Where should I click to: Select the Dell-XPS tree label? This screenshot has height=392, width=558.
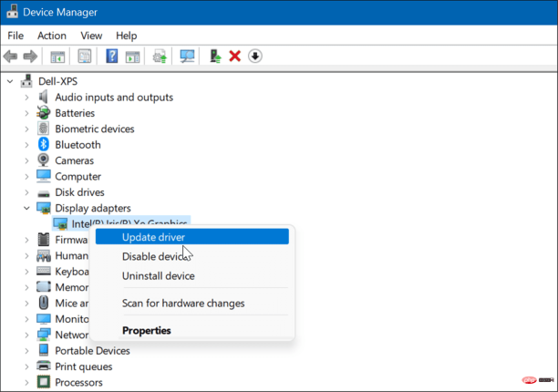(x=57, y=81)
